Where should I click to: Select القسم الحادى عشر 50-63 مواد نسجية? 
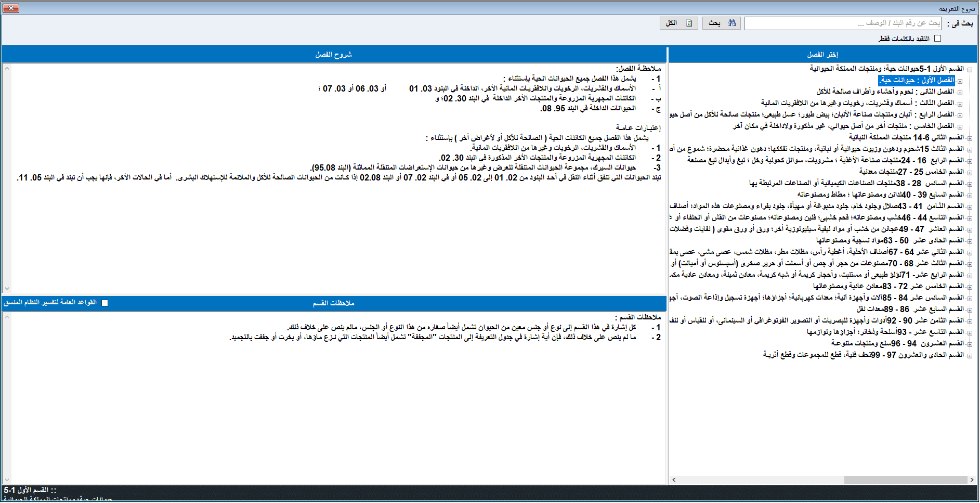coord(890,240)
